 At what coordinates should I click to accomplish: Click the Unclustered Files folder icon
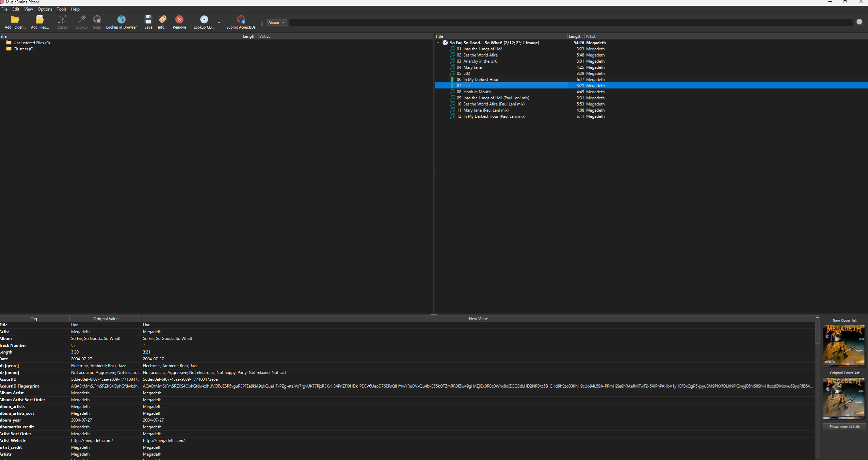(x=9, y=43)
